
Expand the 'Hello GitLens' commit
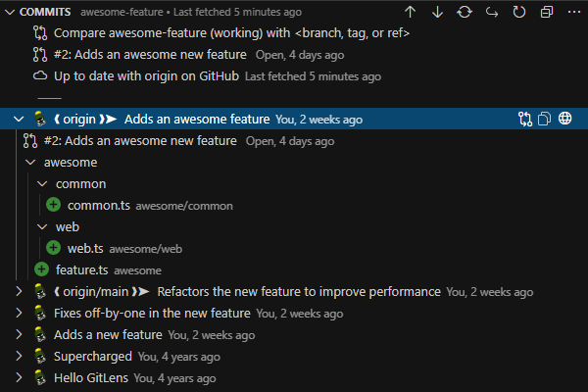[19, 377]
